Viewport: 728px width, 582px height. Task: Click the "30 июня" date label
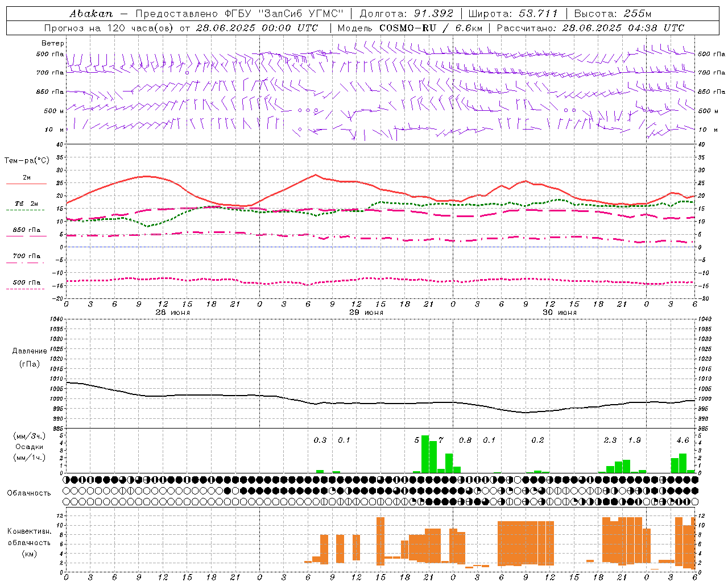[x=560, y=313]
